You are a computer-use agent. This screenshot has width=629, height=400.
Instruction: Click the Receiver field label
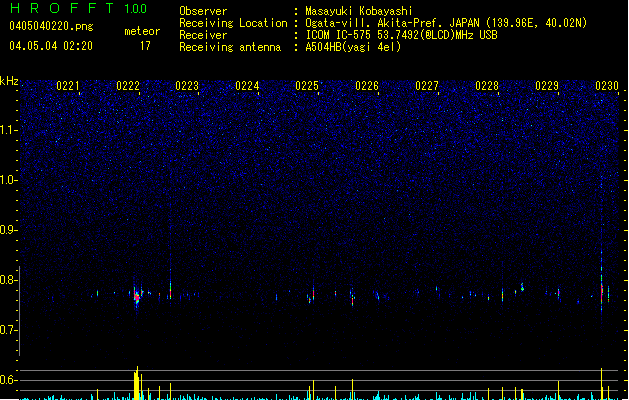(x=203, y=35)
